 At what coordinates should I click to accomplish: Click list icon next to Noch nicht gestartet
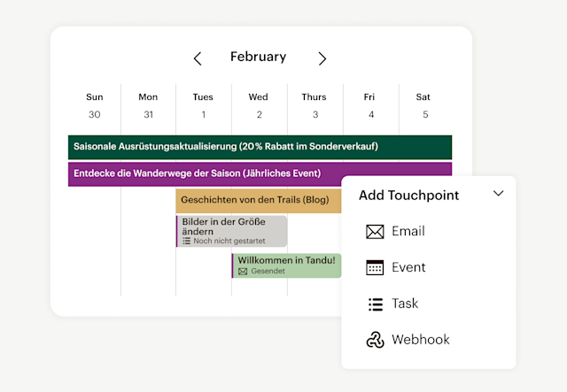(x=187, y=241)
